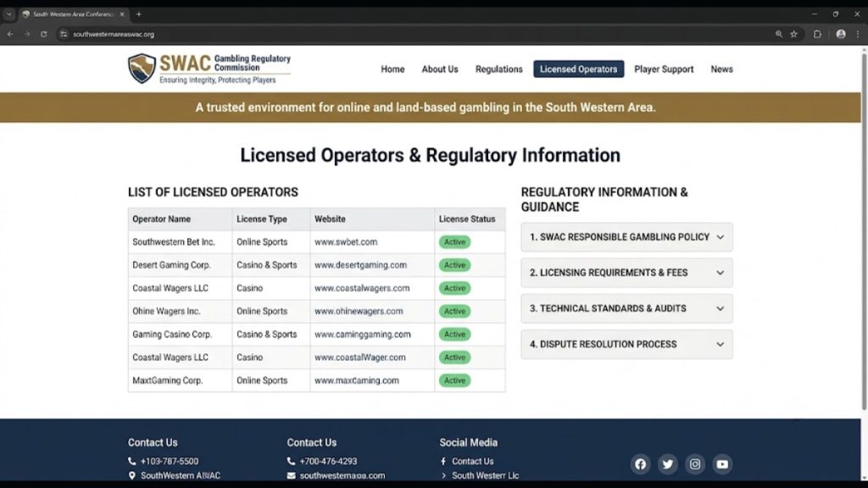This screenshot has width=868, height=488.
Task: Click the zoom magnifier icon in address bar
Action: [779, 34]
